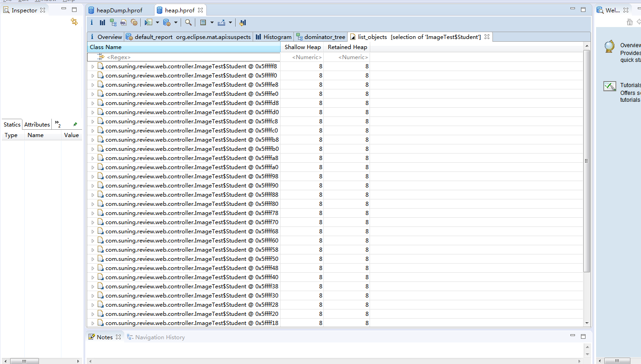The height and width of the screenshot is (364, 641).
Task: Open the Overview tab in the heap editor
Action: [x=105, y=37]
